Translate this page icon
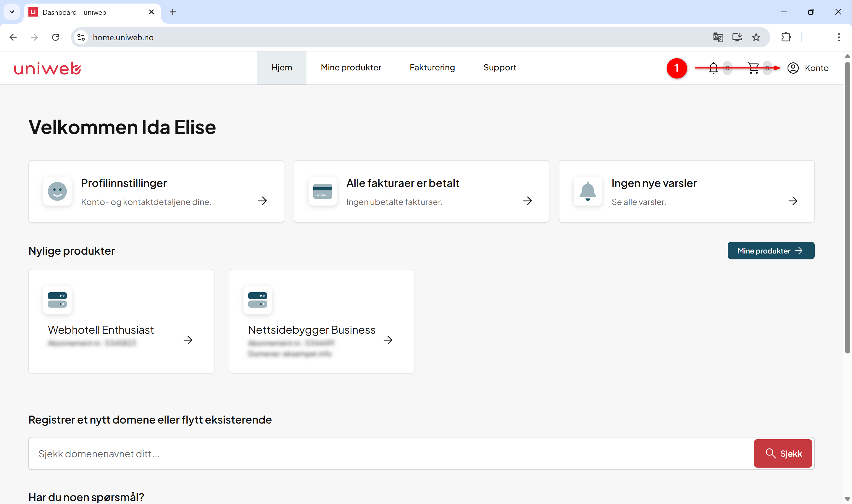This screenshot has width=852, height=504. point(718,37)
